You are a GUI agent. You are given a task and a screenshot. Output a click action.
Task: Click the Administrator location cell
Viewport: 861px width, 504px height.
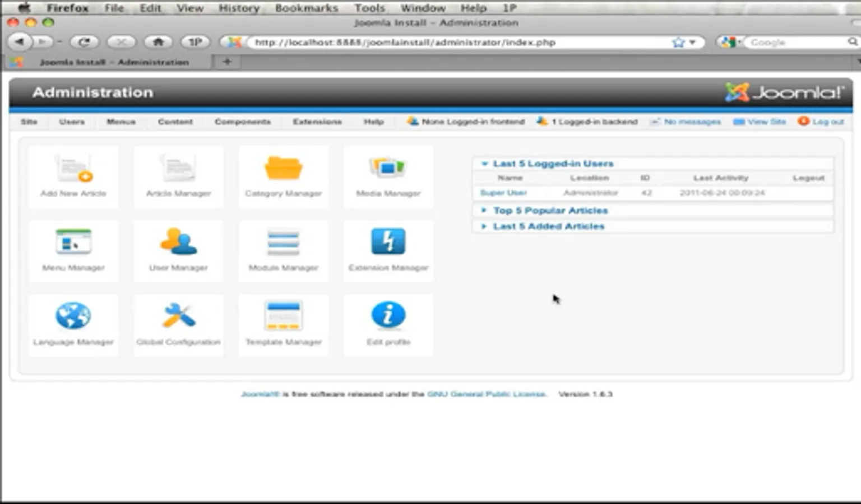[590, 193]
